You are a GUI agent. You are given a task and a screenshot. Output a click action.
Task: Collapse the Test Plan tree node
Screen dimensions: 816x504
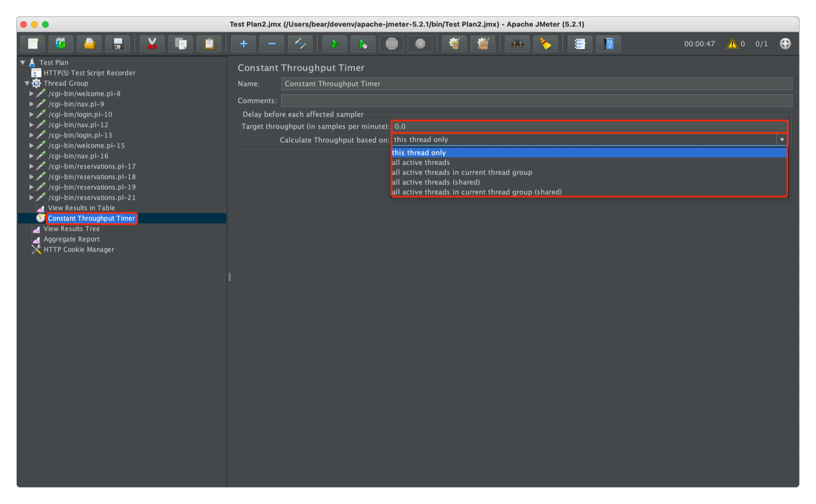(23, 62)
